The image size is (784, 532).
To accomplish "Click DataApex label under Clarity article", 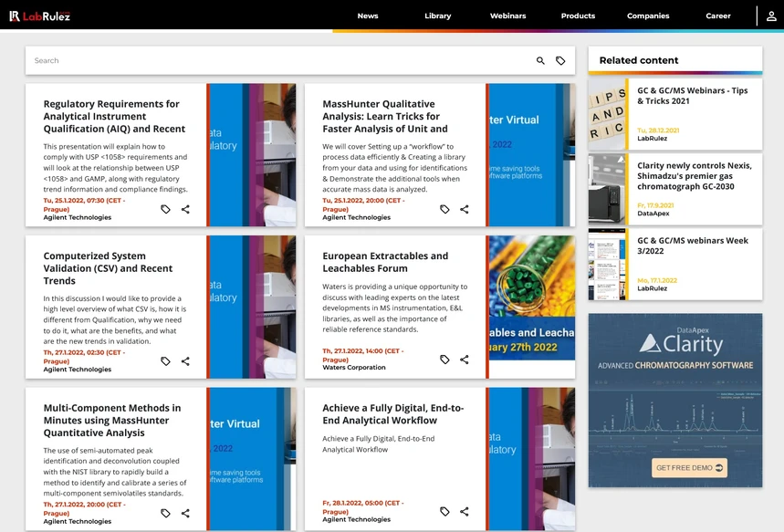I will (653, 214).
